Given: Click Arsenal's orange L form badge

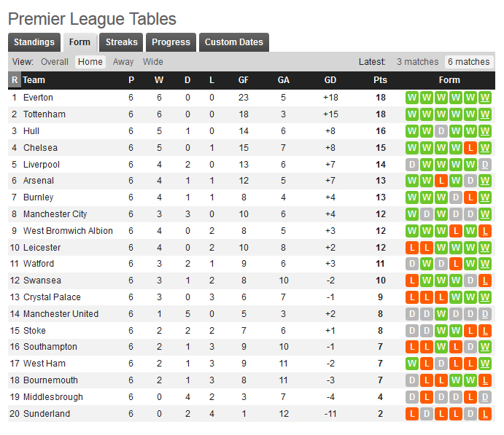Looking at the screenshot, I should pyautogui.click(x=441, y=181).
